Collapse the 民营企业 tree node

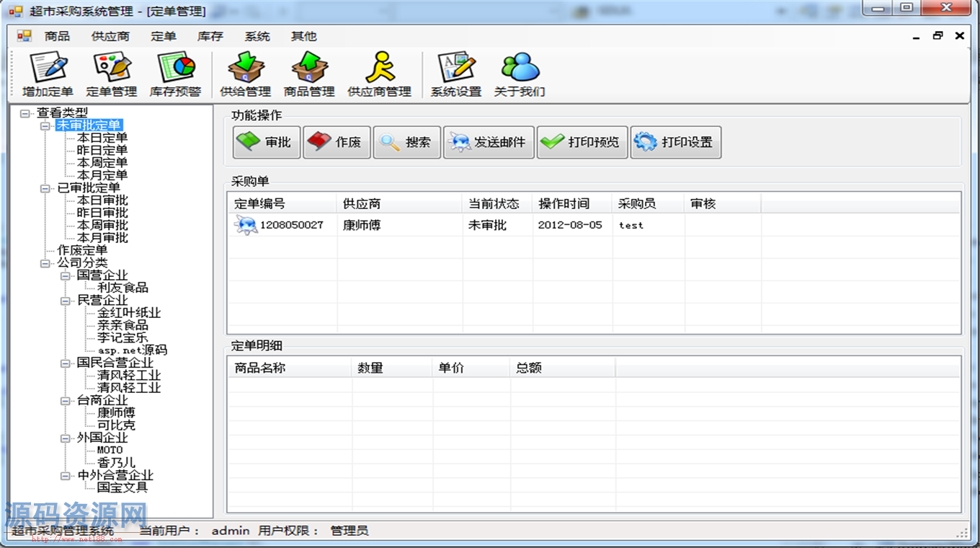(66, 301)
